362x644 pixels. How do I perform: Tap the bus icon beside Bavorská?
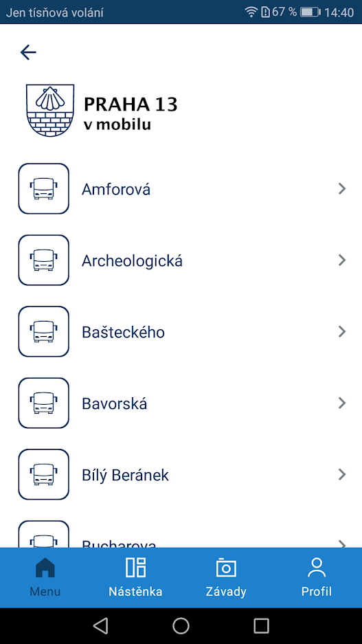[43, 403]
